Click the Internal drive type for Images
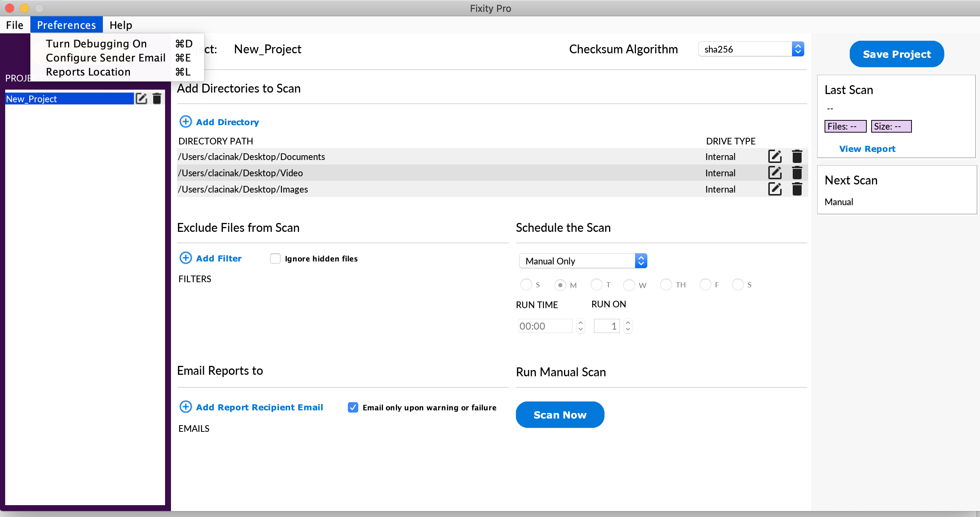 (720, 189)
